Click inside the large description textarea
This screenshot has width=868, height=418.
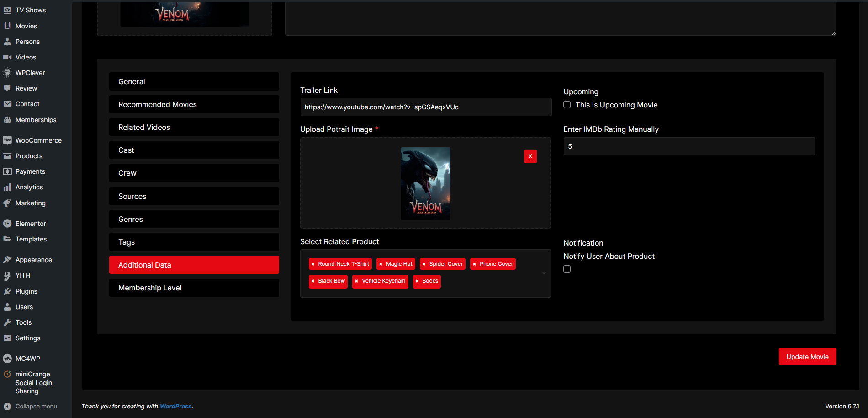coord(561,18)
